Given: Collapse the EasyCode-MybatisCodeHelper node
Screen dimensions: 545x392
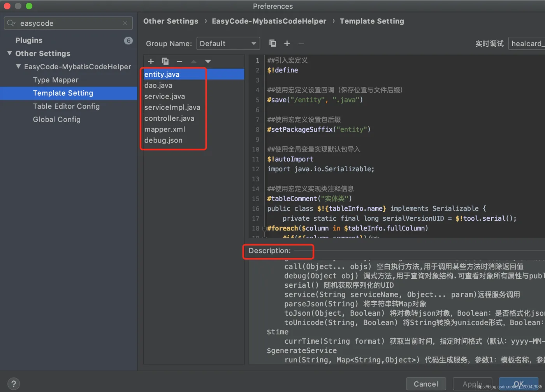Looking at the screenshot, I should coord(18,67).
